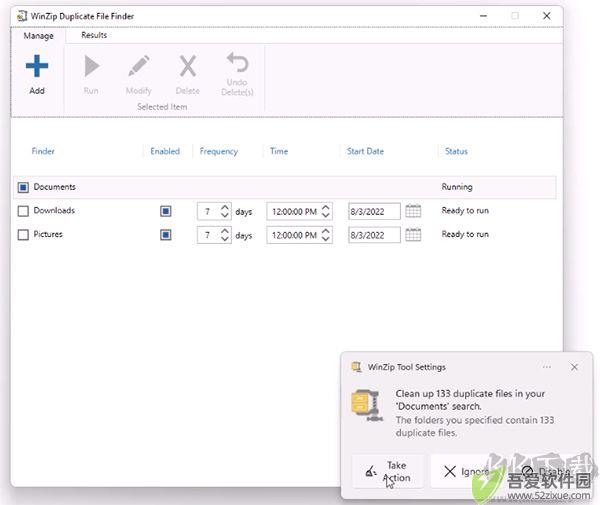The height and width of the screenshot is (505, 600).
Task: Decrease Pictures scheduled time
Action: 326,239
